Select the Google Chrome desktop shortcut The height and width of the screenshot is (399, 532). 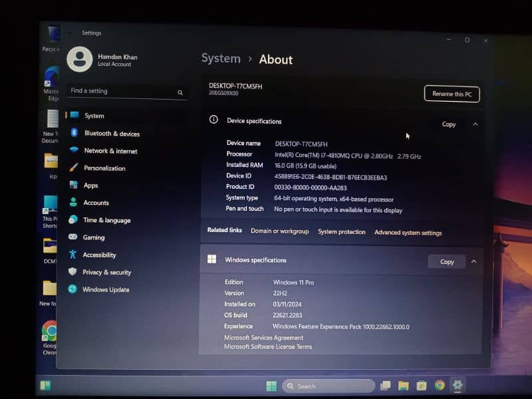(x=49, y=338)
